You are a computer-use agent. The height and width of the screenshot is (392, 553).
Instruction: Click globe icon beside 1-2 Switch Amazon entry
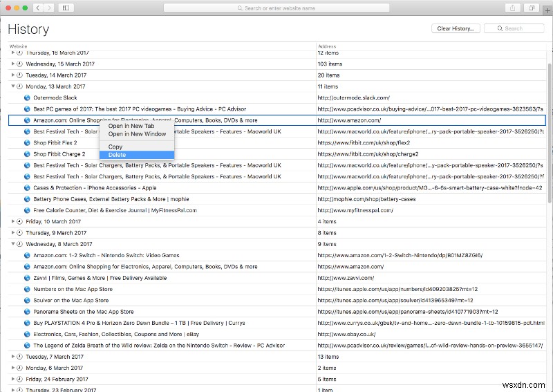(x=27, y=255)
